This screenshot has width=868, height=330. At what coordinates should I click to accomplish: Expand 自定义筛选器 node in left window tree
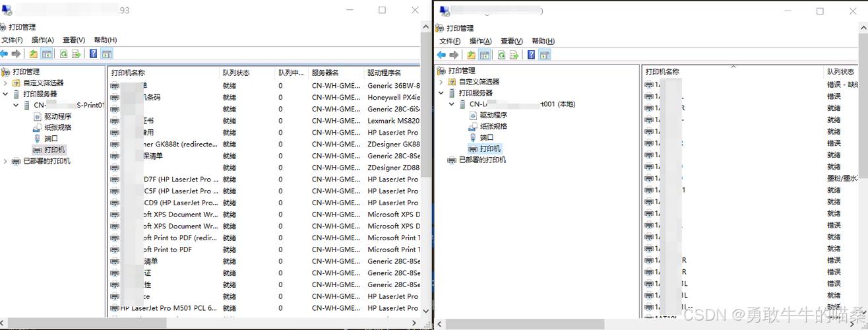5,83
